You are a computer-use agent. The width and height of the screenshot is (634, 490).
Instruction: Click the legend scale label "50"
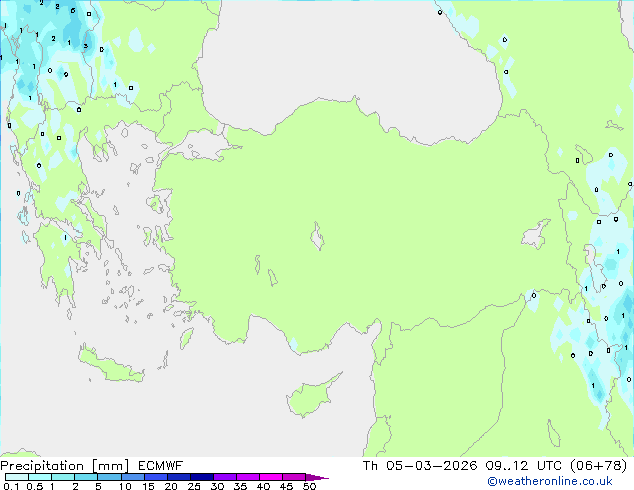click(309, 486)
